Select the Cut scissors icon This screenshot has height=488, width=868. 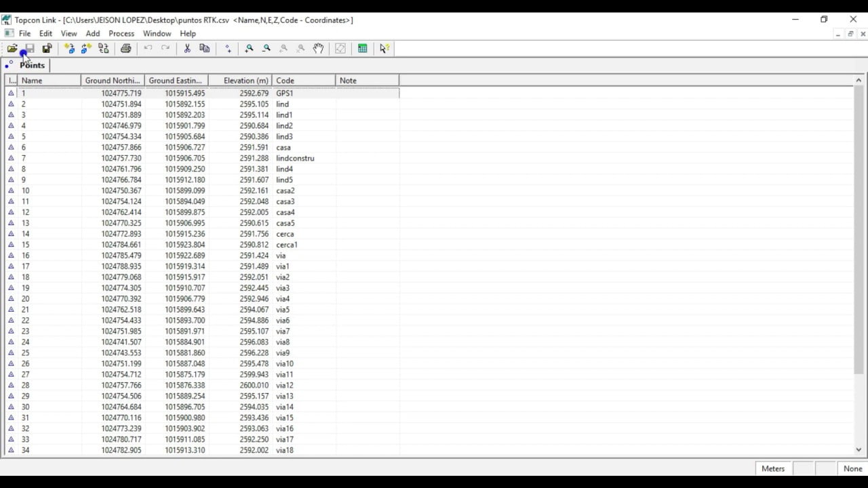click(x=187, y=48)
